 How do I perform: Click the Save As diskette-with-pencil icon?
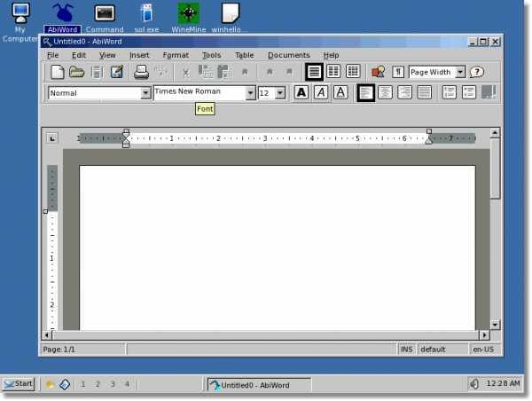[117, 72]
